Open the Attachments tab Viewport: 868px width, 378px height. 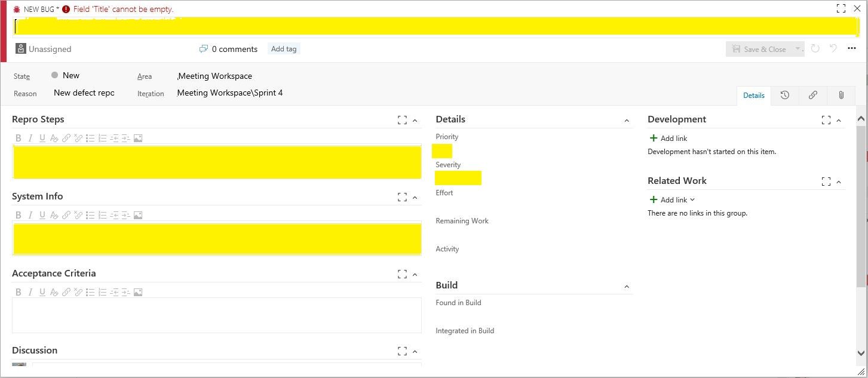pyautogui.click(x=841, y=96)
